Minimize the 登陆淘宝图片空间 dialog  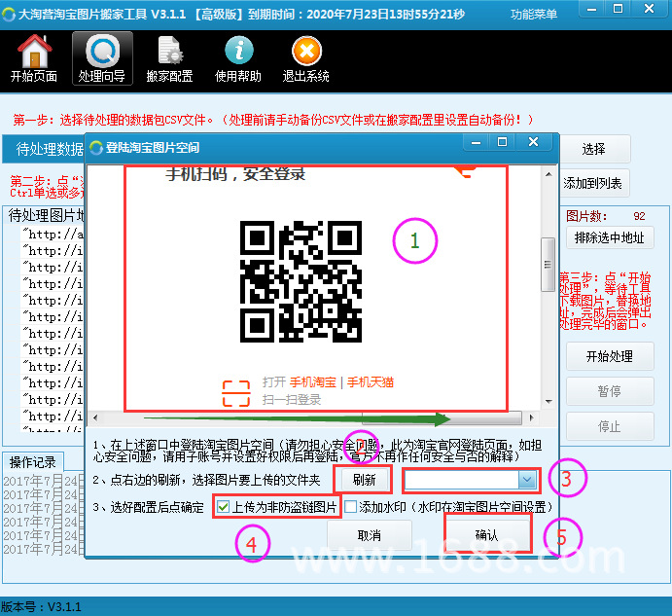[x=477, y=142]
